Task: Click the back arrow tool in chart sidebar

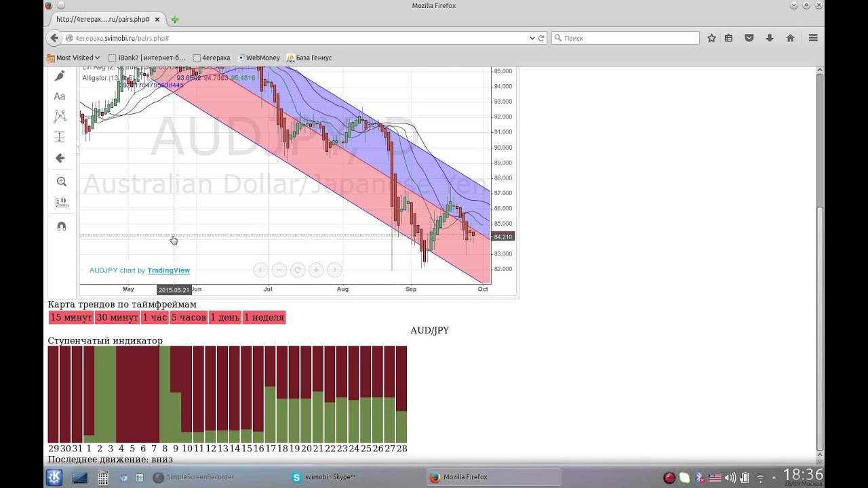Action: (x=60, y=158)
